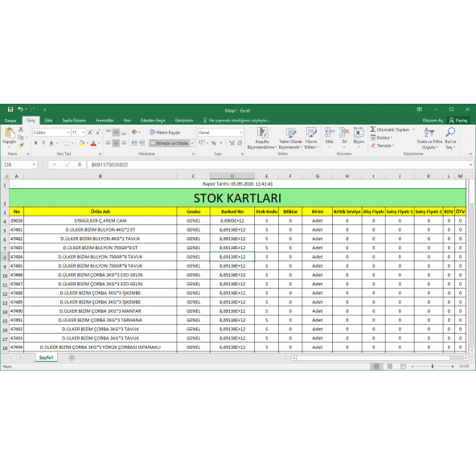Switch to Normal view in status bar
Screen dimensions: 476x476
(x=376, y=367)
